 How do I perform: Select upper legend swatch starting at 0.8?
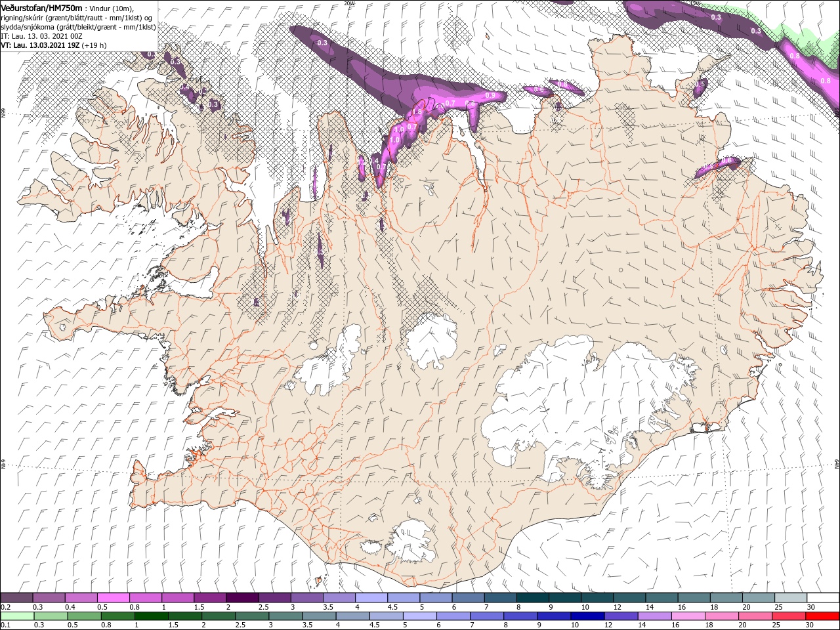(x=145, y=598)
